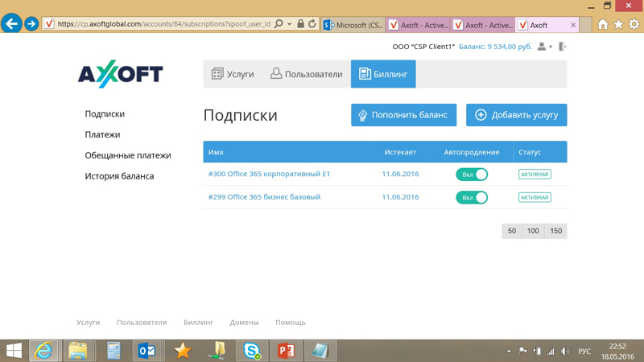Viewport: 644px width, 362px height.
Task: Click АКТИВНАЯ status badge for #300
Action: point(535,175)
